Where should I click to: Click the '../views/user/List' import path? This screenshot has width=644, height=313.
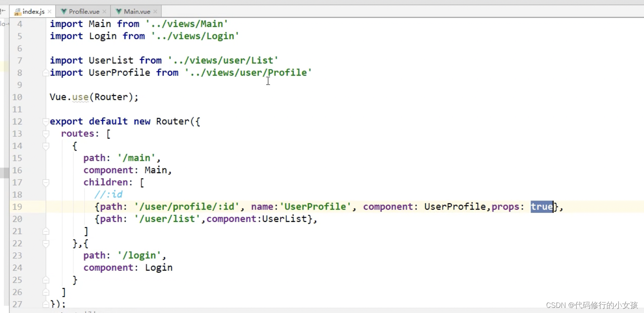[x=223, y=60]
